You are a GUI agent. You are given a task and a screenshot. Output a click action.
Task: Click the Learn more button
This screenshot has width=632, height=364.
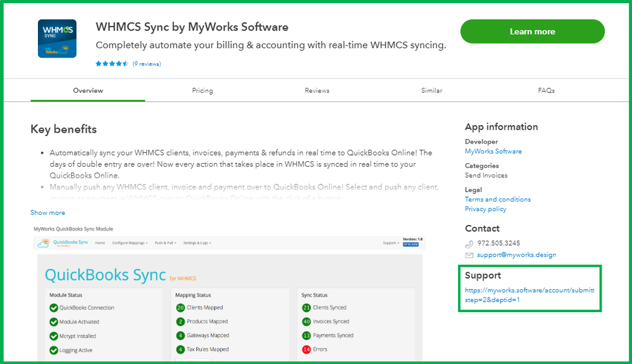[533, 32]
